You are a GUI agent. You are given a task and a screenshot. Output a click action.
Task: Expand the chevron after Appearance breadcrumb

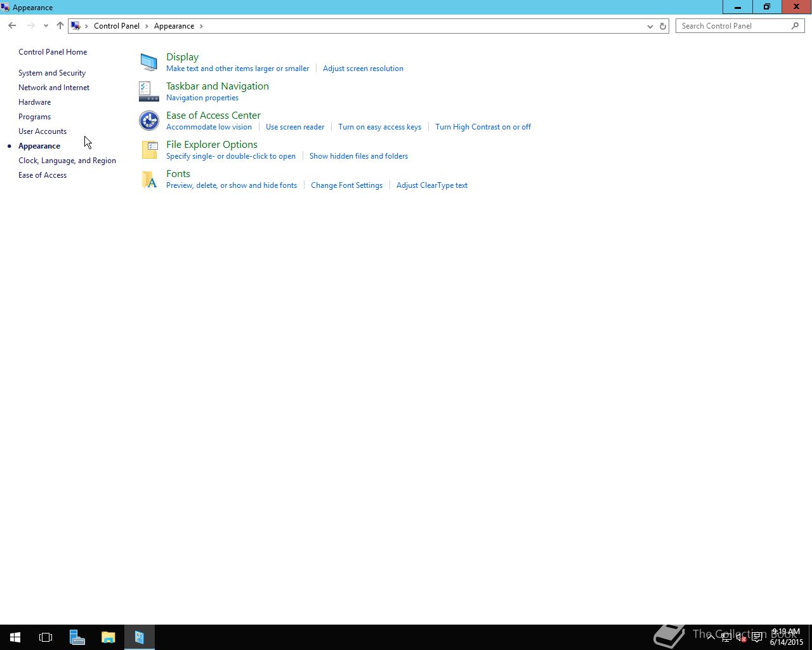[201, 26]
